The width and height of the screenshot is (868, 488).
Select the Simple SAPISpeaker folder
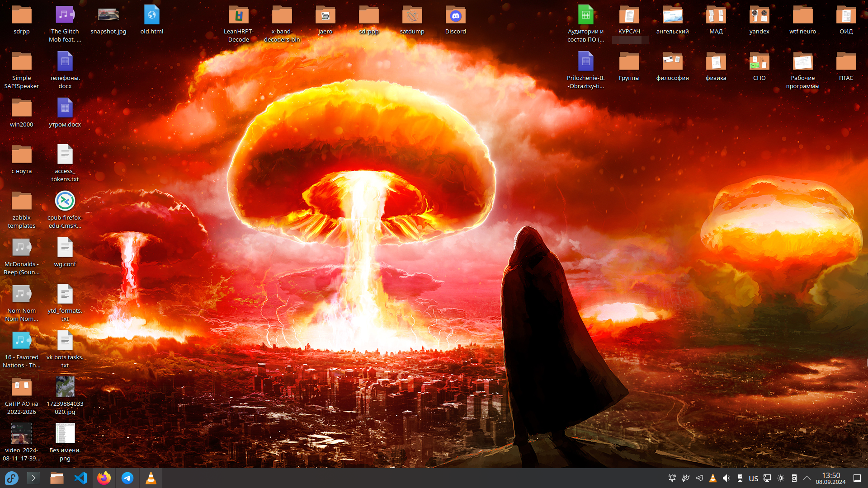pyautogui.click(x=22, y=70)
